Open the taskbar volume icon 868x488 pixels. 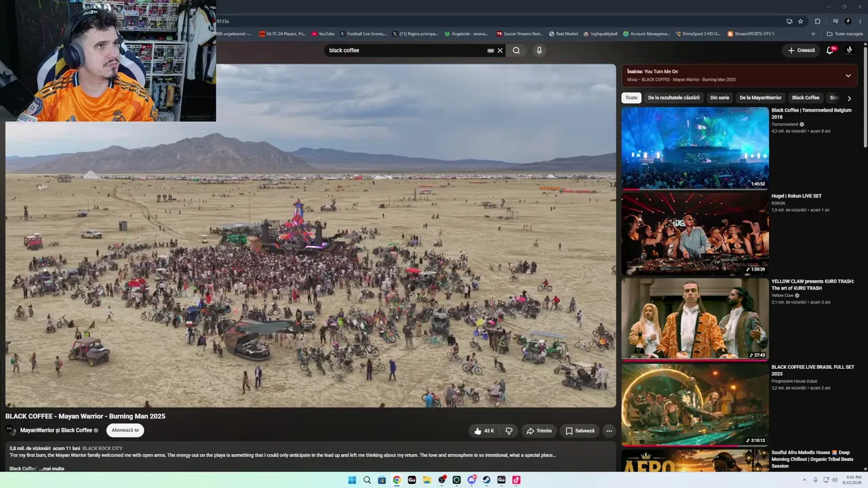[835, 480]
